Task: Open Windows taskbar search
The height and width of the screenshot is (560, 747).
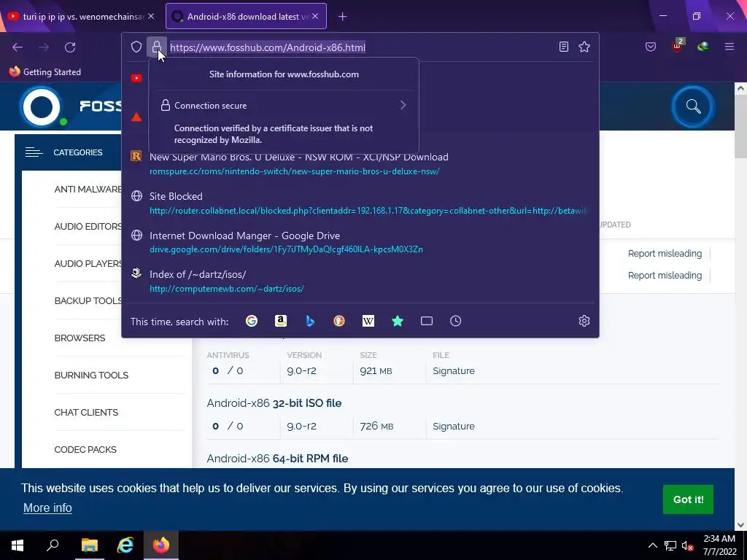Action: [x=53, y=545]
